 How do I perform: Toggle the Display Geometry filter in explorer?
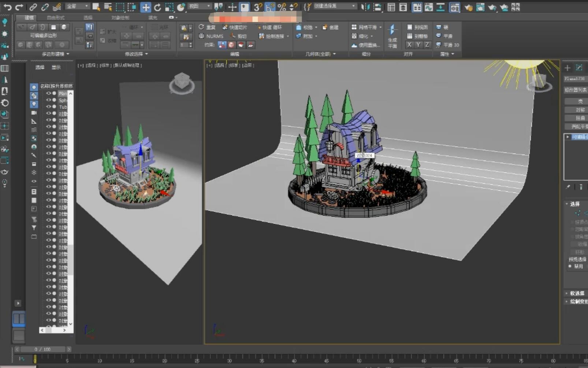(34, 87)
